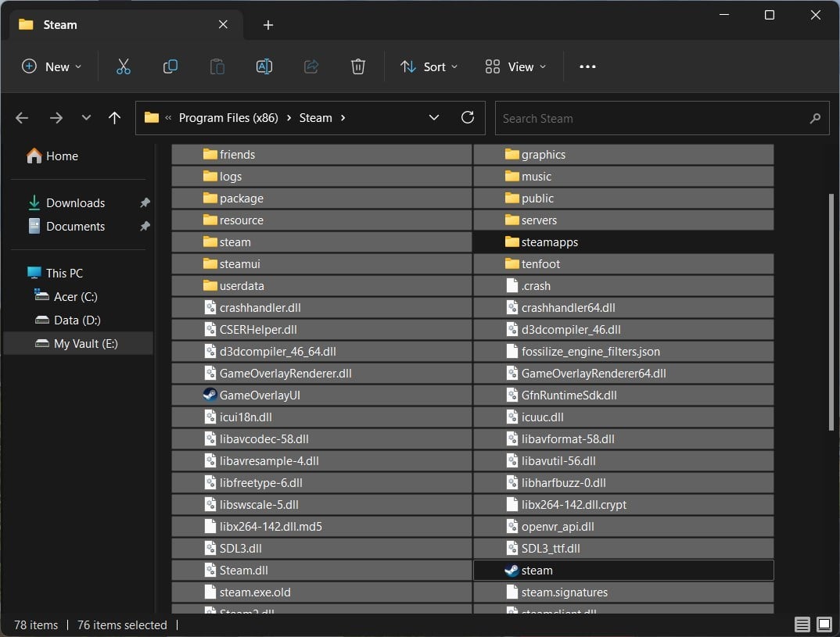The width and height of the screenshot is (840, 637).
Task: Switch to large thumbnails view icon
Action: pos(824,624)
